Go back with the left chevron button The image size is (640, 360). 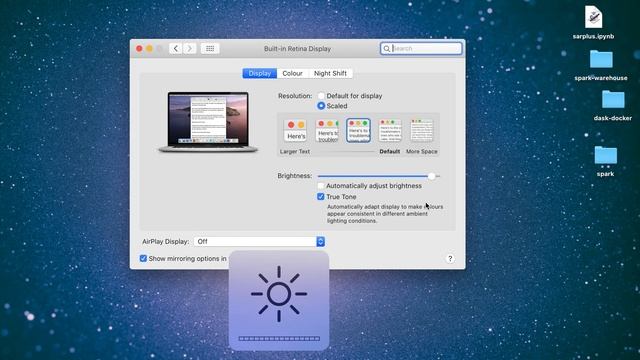(176, 49)
